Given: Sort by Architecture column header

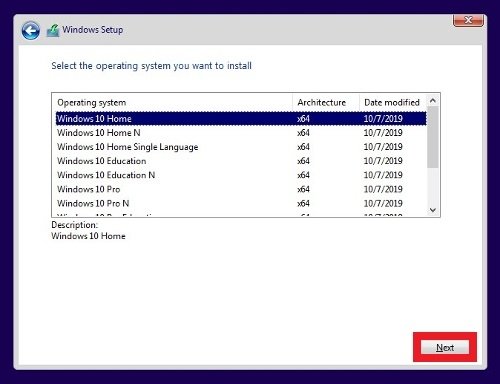Looking at the screenshot, I should coord(326,102).
